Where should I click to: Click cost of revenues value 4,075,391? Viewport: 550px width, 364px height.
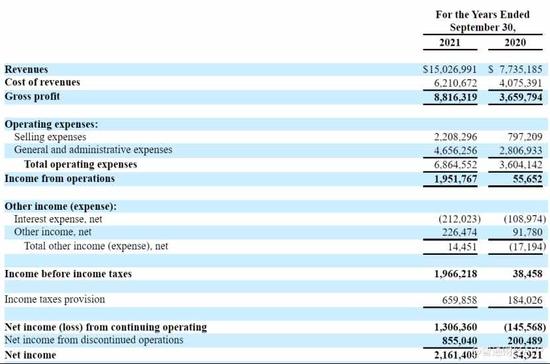coord(521,83)
